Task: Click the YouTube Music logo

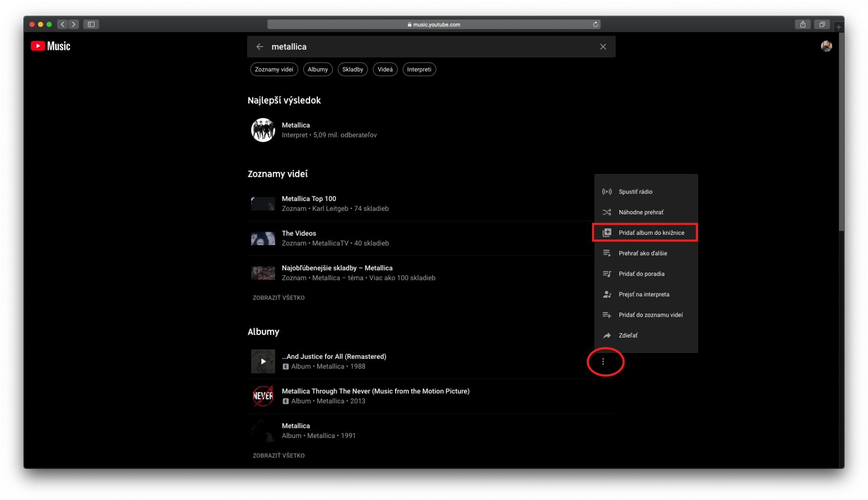Action: tap(50, 46)
